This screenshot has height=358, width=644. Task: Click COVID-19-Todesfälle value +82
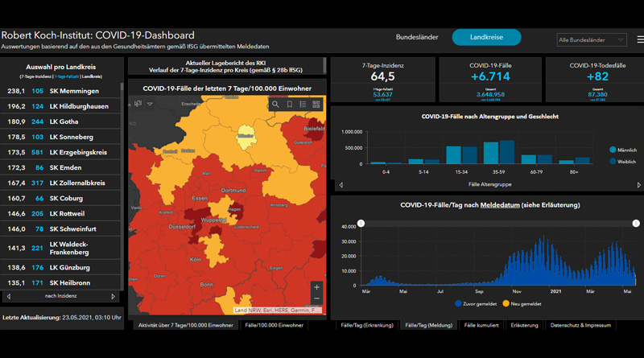[597, 76]
